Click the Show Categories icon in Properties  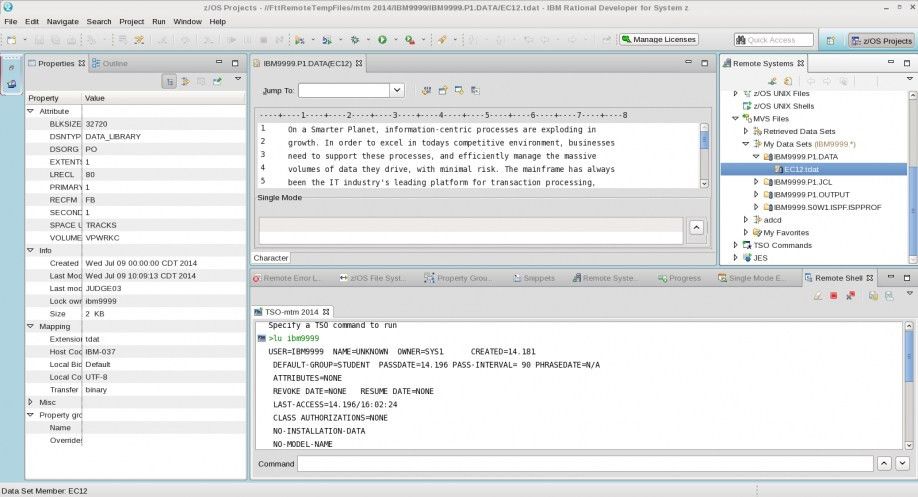(169, 81)
